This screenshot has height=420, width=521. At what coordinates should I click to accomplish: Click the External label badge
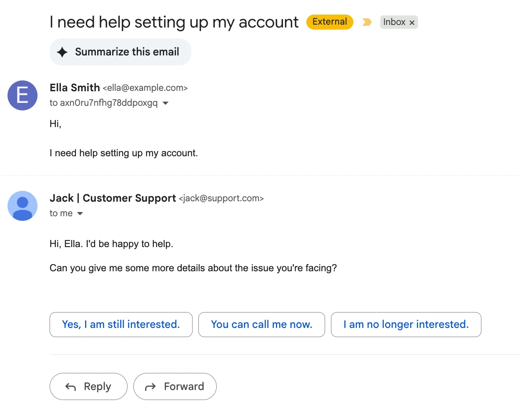(330, 22)
